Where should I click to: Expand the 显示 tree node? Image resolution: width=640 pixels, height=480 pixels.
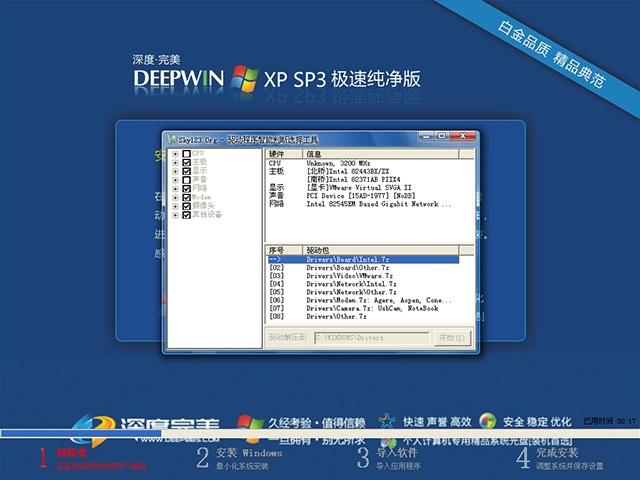coord(175,171)
